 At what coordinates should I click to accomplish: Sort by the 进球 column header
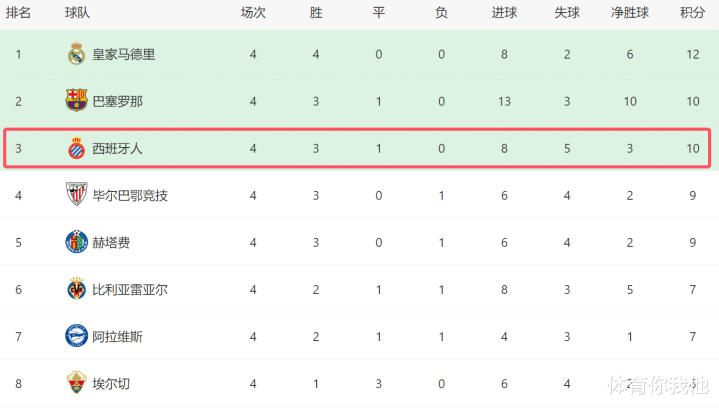click(504, 13)
